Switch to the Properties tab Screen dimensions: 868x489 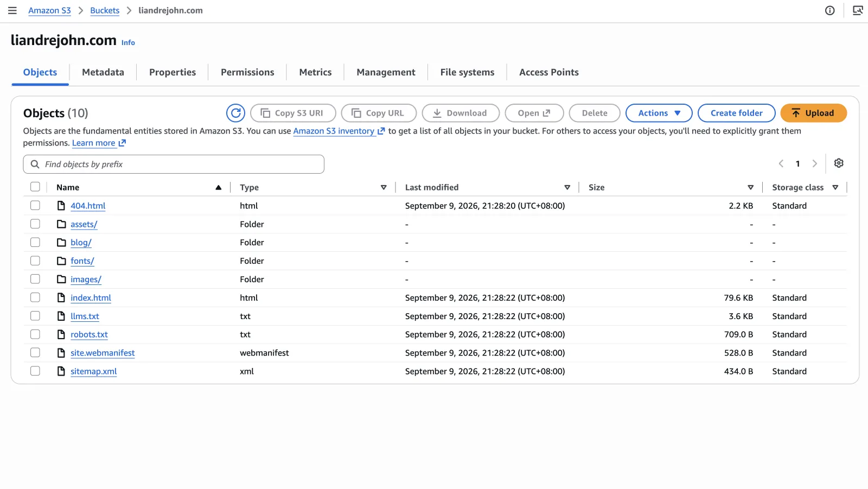173,72
